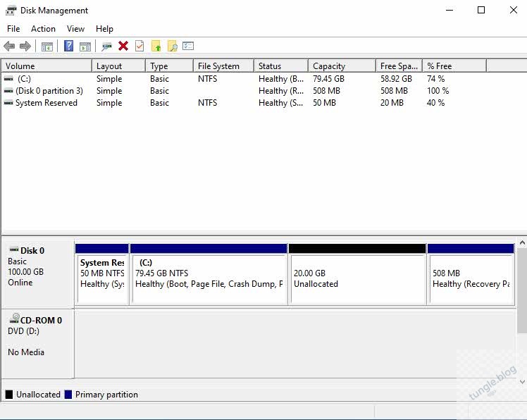Select the CD-ROM 0 DVD (D:) label
This screenshot has height=420, width=527.
(37, 343)
